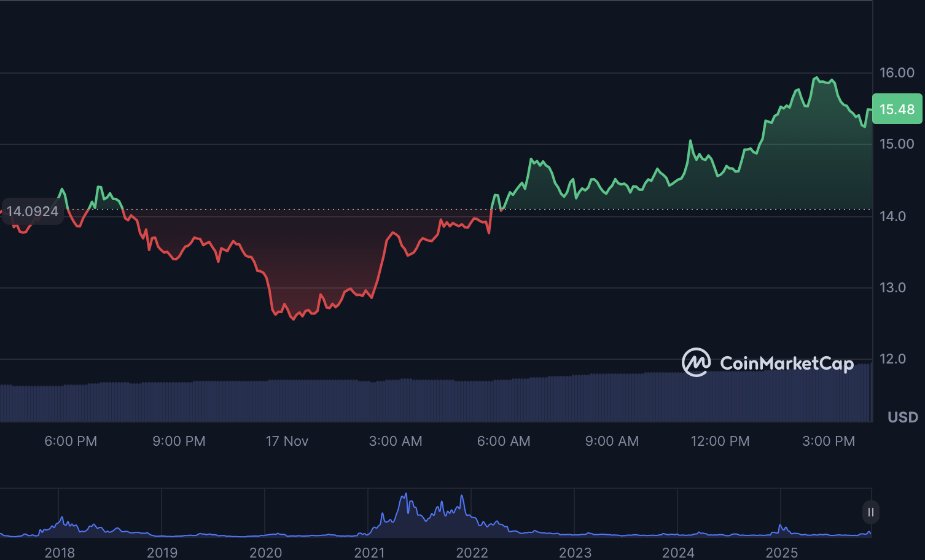Viewport: 925px width, 560px height.
Task: Select the 3:00 AM time axis label
Action: tap(396, 441)
